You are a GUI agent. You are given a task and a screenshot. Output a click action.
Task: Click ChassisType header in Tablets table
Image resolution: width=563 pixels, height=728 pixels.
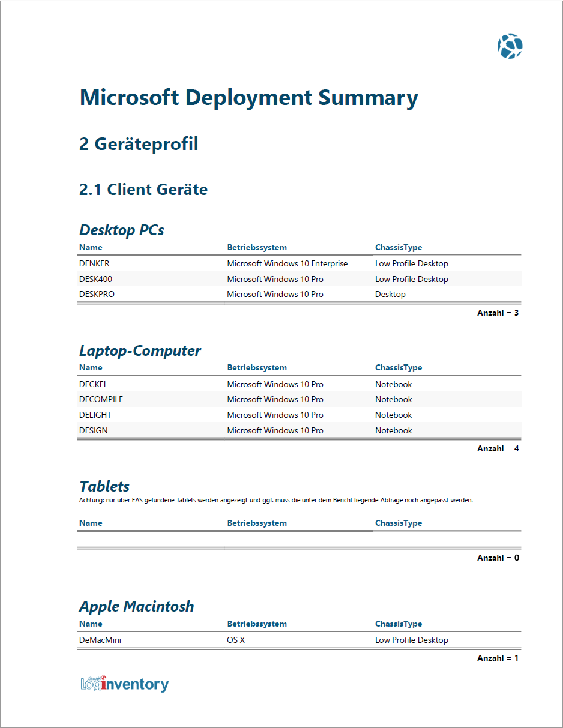(399, 523)
